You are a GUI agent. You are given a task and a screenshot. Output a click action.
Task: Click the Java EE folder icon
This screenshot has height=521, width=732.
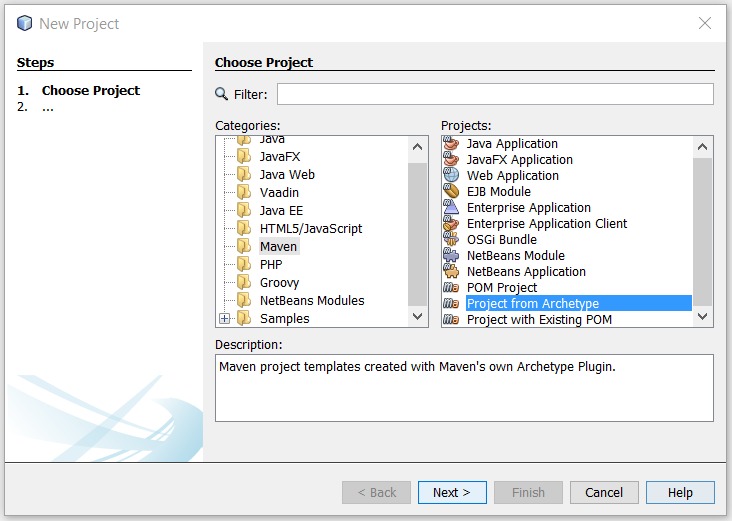tap(244, 210)
